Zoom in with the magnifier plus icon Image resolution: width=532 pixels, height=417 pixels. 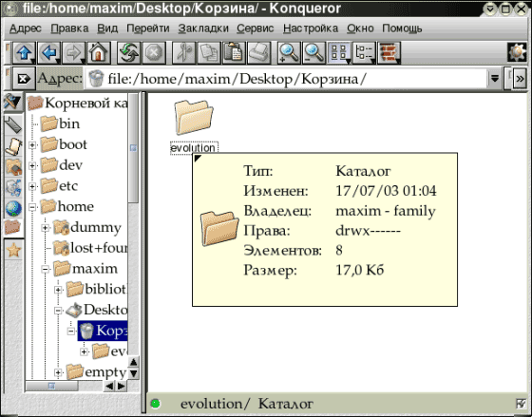pos(289,53)
